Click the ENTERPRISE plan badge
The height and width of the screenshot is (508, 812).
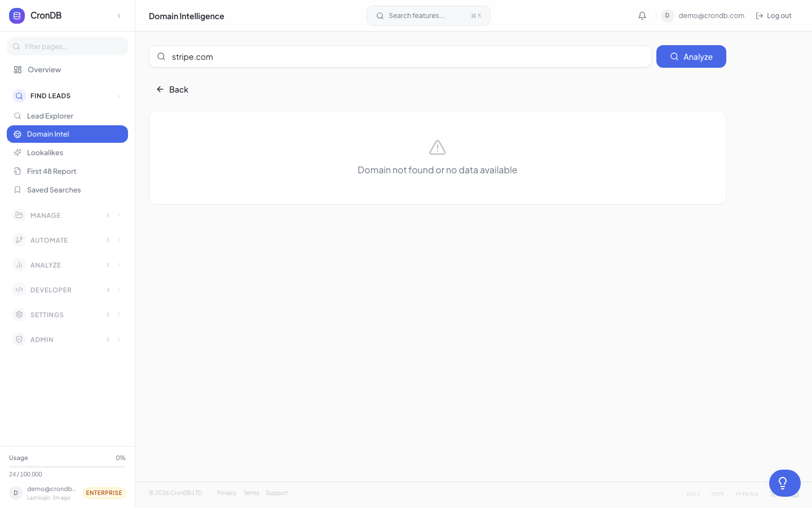[104, 493]
